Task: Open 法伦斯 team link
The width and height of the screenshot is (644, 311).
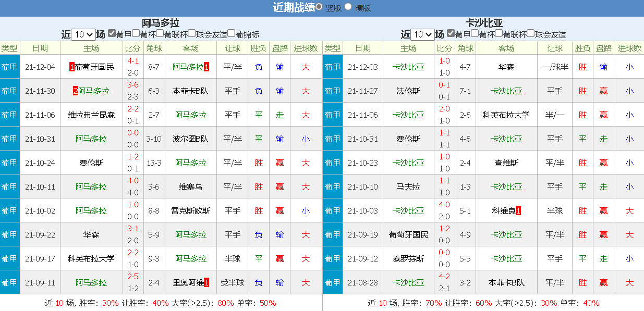Action: tap(408, 91)
